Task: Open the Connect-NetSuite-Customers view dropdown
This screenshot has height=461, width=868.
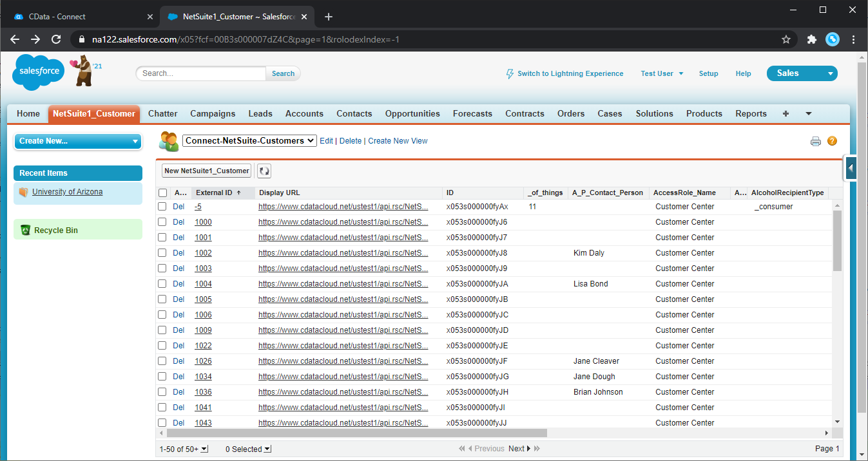Action: pos(250,140)
